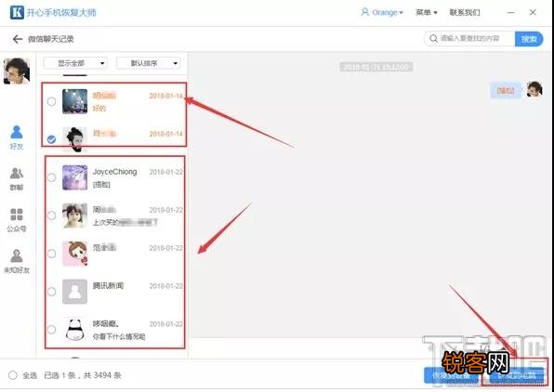Select the radio button for 哆啦啦
The image size is (554, 392).
click(51, 330)
